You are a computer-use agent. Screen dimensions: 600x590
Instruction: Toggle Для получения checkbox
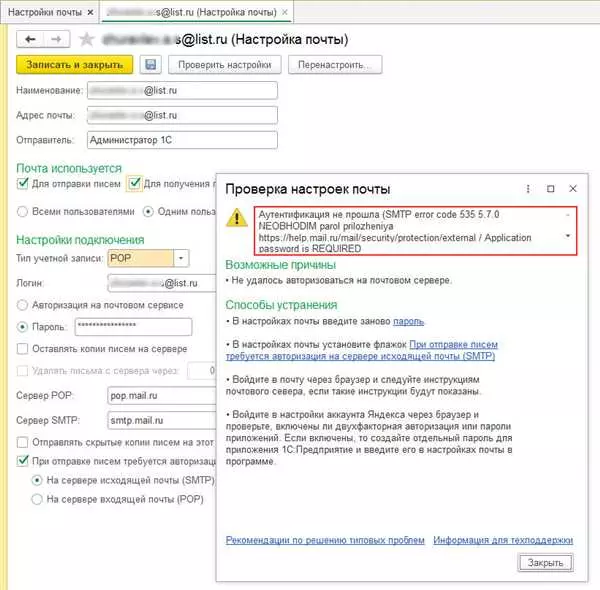coord(134,184)
